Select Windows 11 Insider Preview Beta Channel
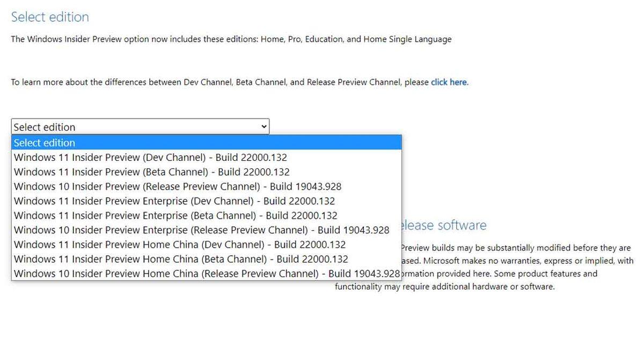 pos(151,172)
